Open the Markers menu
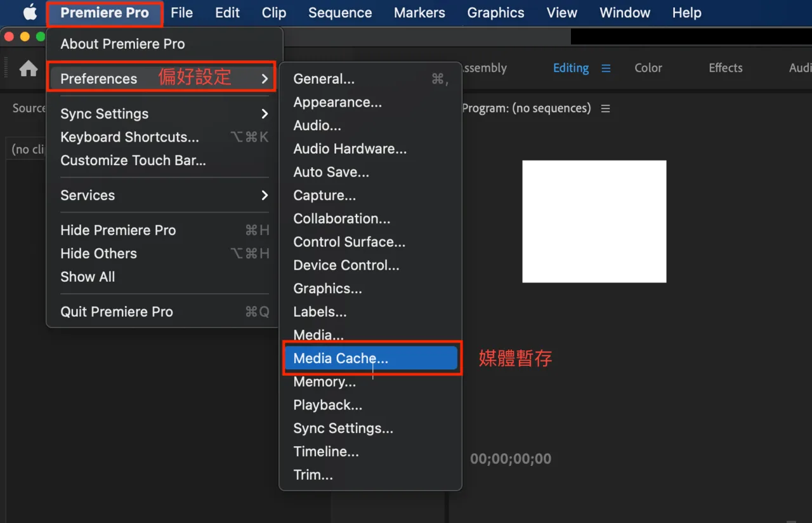812x523 pixels. coord(419,13)
